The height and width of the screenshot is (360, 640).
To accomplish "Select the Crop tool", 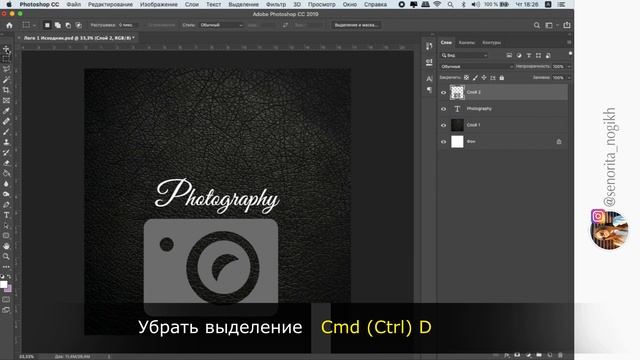I will pyautogui.click(x=6, y=90).
